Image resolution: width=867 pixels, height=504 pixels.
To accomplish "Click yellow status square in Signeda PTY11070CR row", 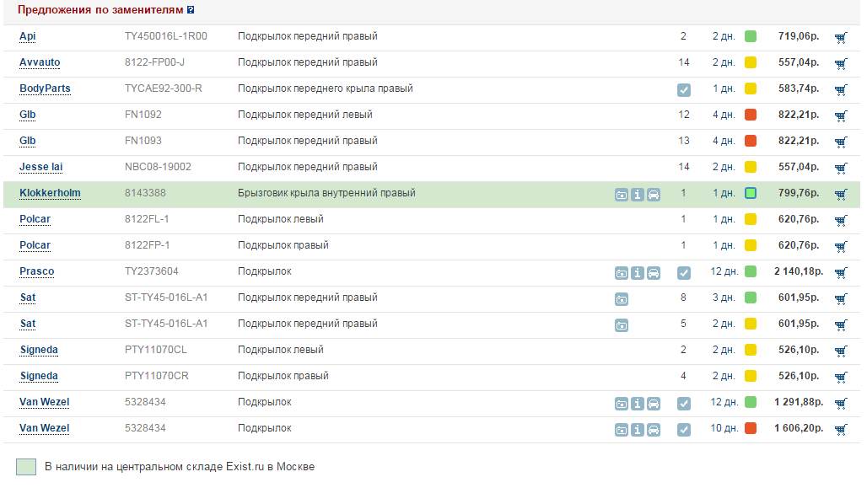I will [750, 376].
